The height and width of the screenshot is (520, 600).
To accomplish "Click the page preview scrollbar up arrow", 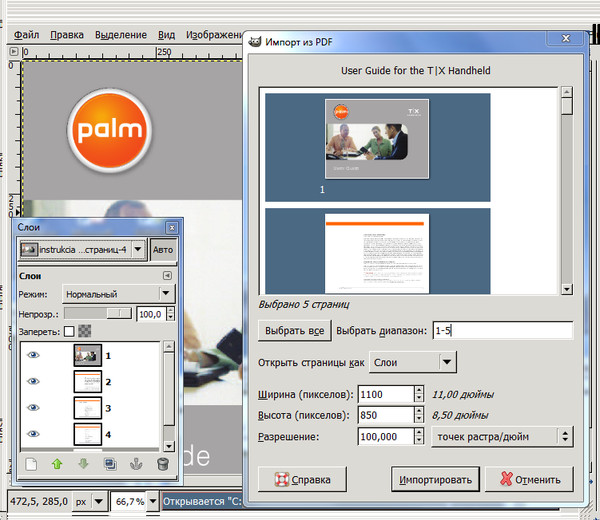I will coord(566,92).
